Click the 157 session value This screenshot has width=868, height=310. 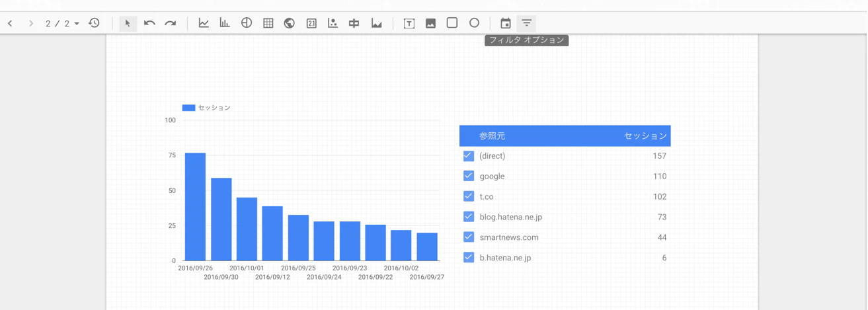pos(659,156)
